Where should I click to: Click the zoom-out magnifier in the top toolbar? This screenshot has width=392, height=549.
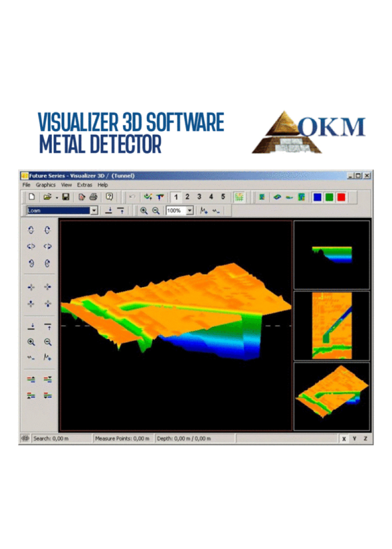[156, 210]
